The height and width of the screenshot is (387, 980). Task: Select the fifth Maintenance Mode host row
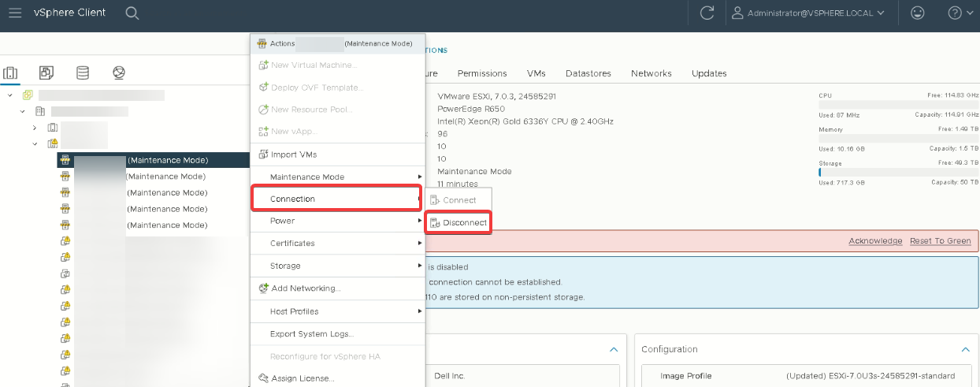coord(154,225)
